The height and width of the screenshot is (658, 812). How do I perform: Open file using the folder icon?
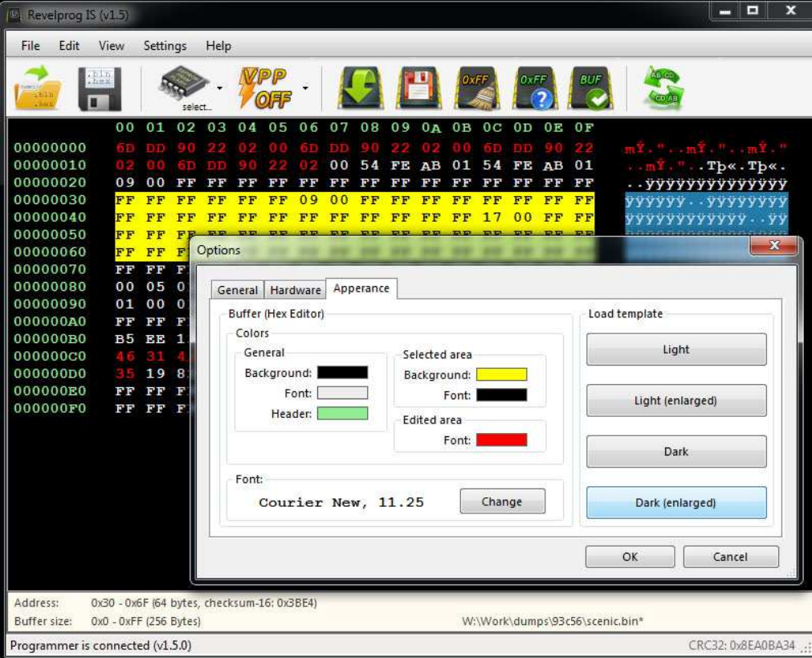coord(38,88)
